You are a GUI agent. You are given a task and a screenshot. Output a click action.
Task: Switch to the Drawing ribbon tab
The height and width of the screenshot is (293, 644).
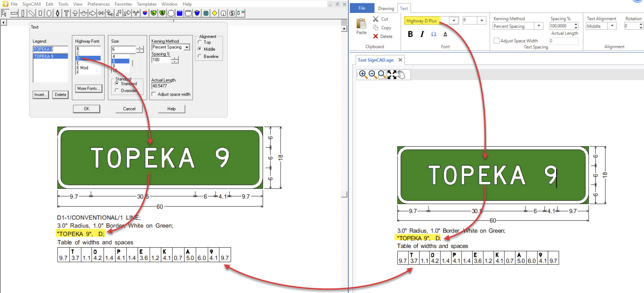pyautogui.click(x=386, y=8)
